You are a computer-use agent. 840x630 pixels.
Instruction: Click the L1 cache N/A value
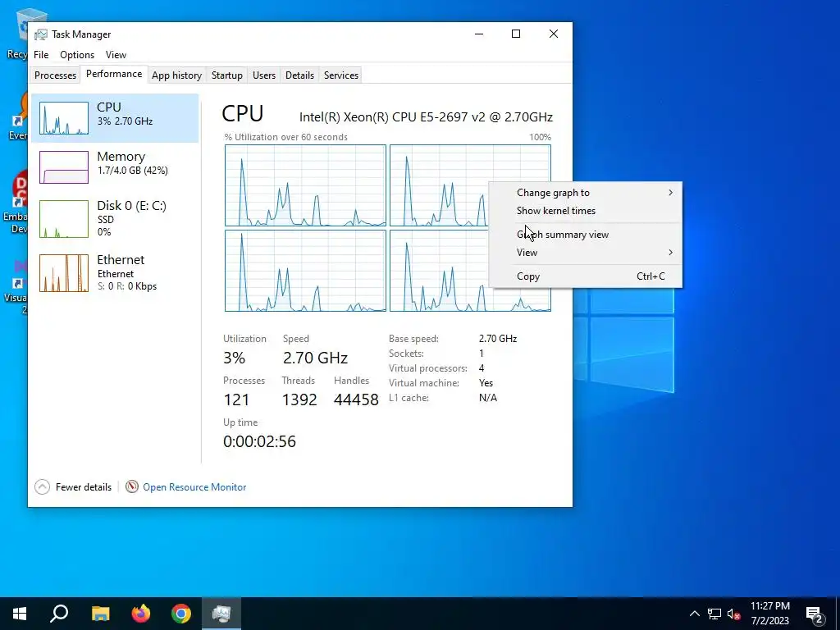(x=488, y=398)
